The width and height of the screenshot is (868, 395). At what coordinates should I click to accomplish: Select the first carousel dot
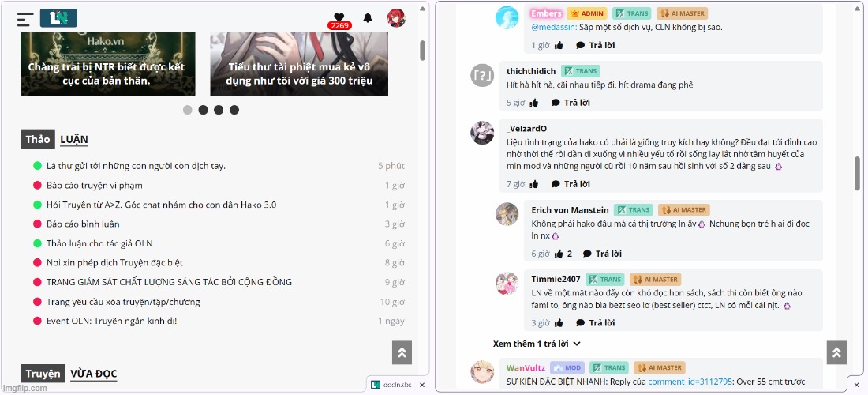pyautogui.click(x=188, y=110)
